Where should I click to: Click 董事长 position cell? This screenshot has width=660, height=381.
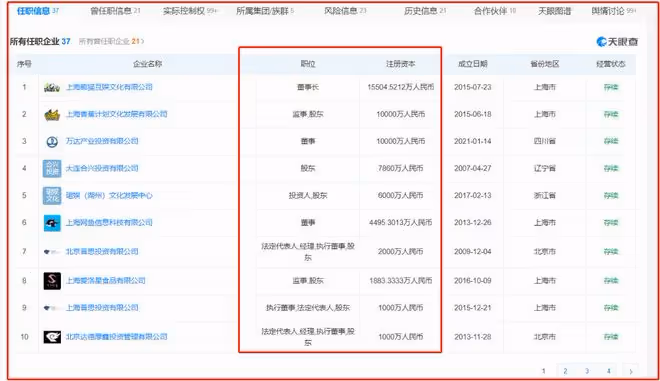tap(308, 87)
